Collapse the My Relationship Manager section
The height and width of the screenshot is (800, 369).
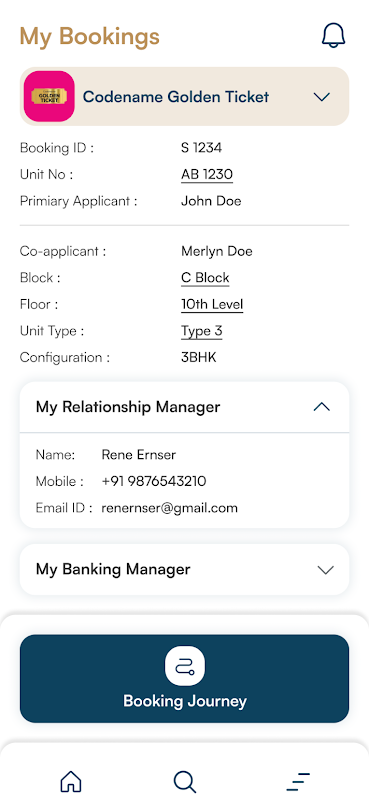coord(322,407)
